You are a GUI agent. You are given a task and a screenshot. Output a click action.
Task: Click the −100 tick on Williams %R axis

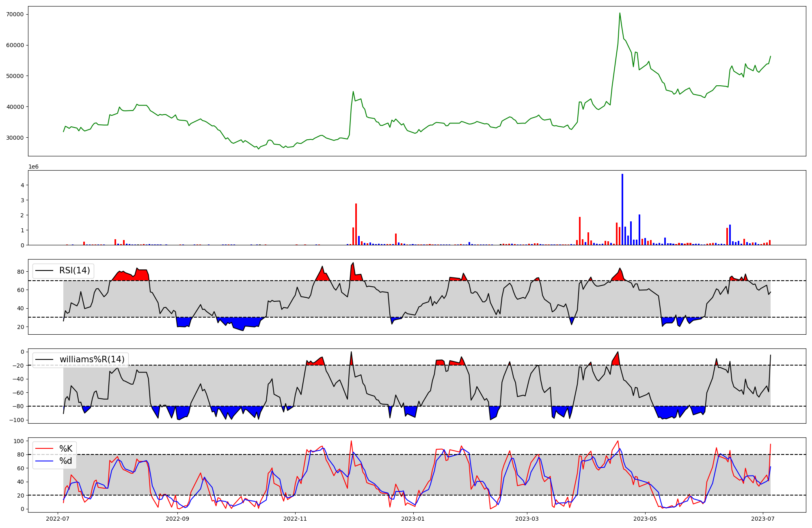(16, 420)
